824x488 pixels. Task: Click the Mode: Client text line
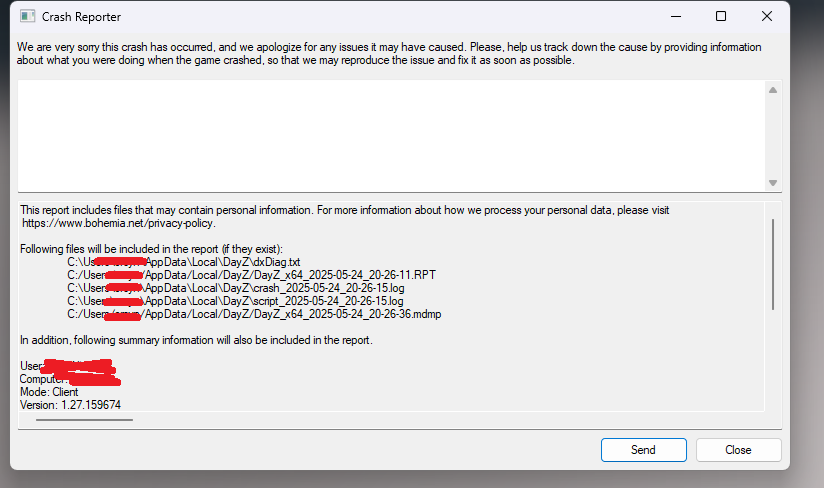(49, 392)
